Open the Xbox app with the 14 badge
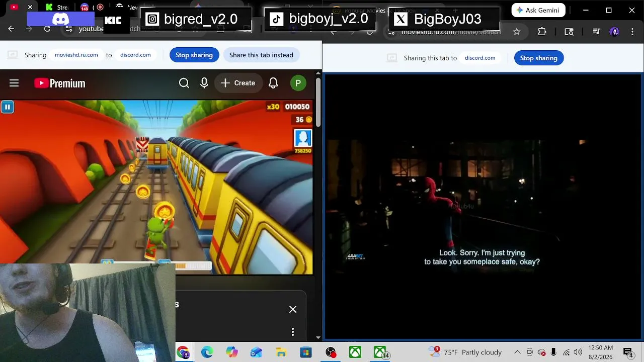Viewport: 644px width, 362px height. pos(380,352)
